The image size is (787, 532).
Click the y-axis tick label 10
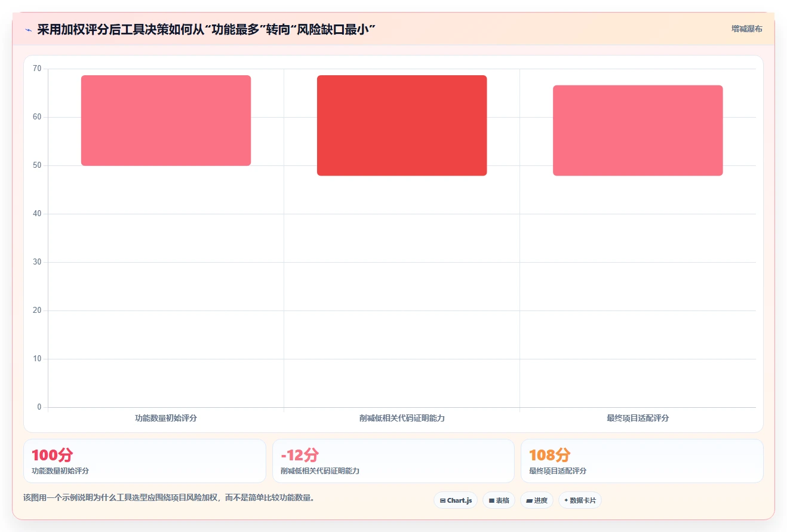37,359
